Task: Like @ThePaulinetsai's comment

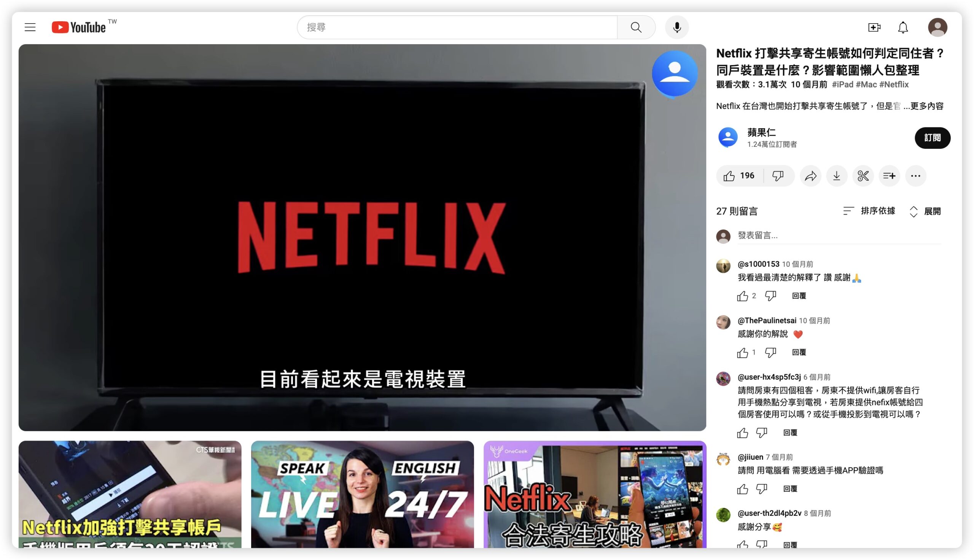Action: click(x=743, y=352)
